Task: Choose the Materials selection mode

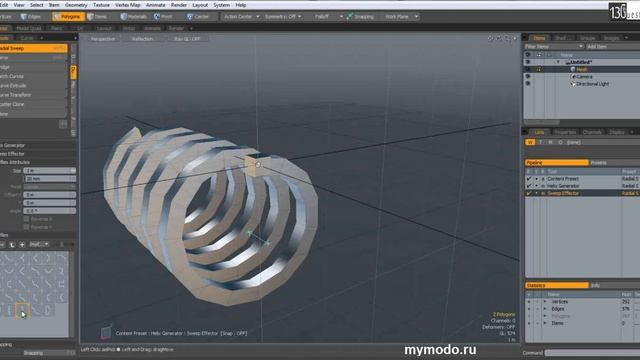Action: pos(133,17)
